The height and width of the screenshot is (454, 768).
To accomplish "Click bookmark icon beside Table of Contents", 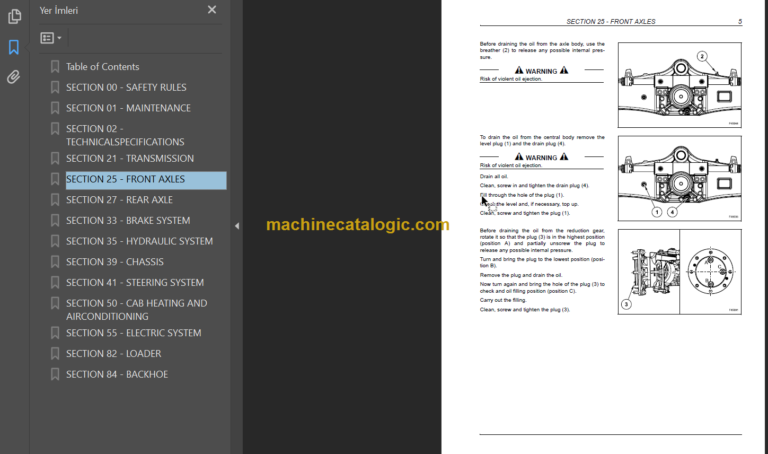I will tap(55, 67).
